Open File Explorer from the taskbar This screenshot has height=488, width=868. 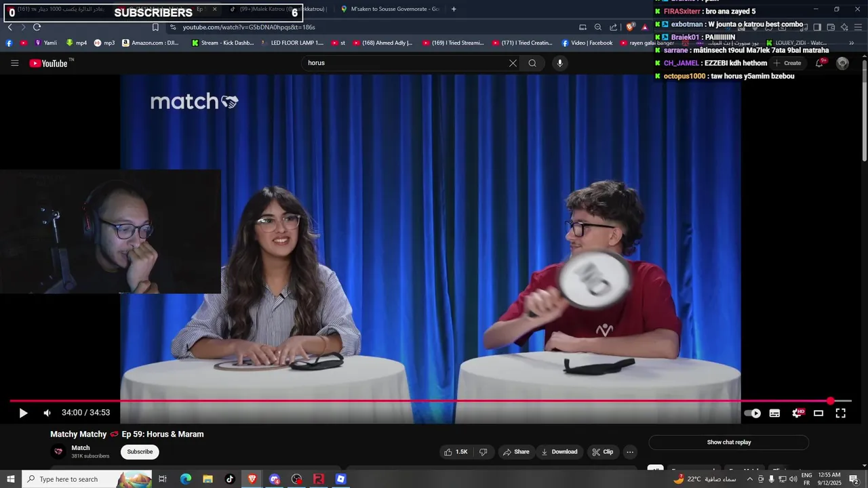(x=208, y=479)
